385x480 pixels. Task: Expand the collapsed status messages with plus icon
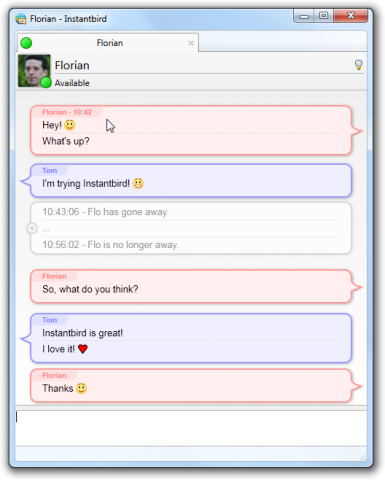coord(32,228)
